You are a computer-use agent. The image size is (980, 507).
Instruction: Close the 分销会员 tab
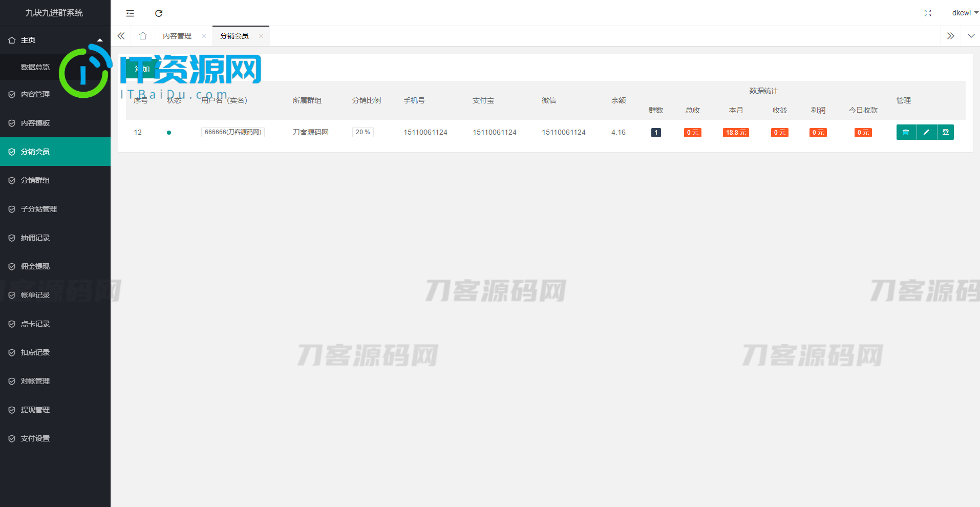[x=261, y=36]
